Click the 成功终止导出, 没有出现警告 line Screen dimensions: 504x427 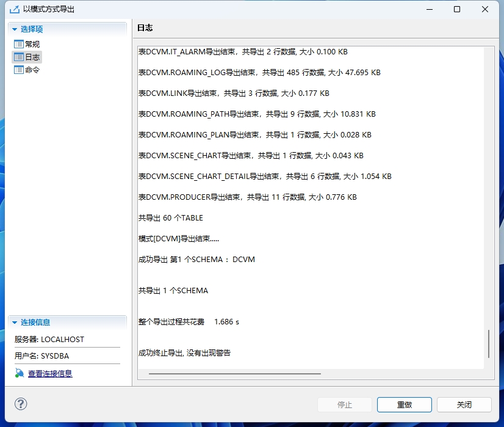pyautogui.click(x=184, y=353)
